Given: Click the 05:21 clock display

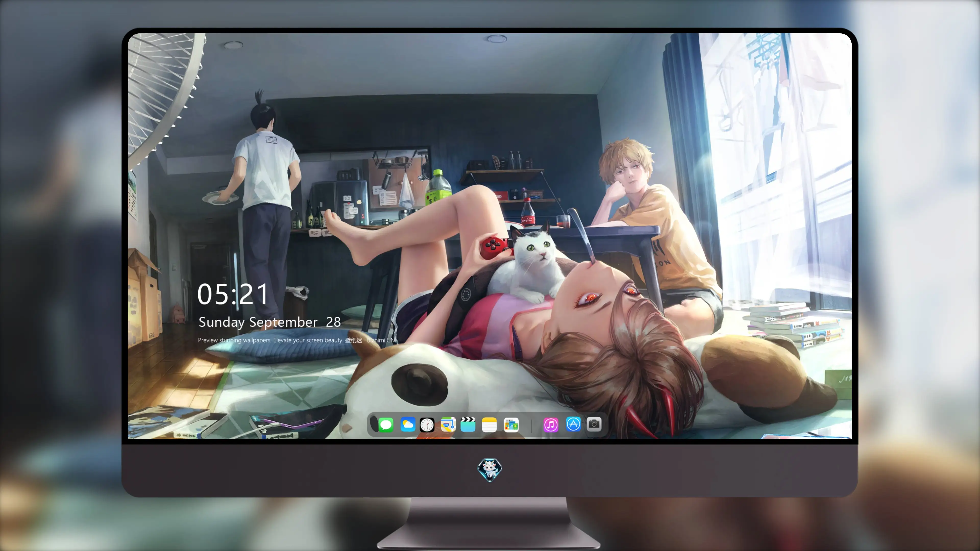Looking at the screenshot, I should click(x=233, y=294).
